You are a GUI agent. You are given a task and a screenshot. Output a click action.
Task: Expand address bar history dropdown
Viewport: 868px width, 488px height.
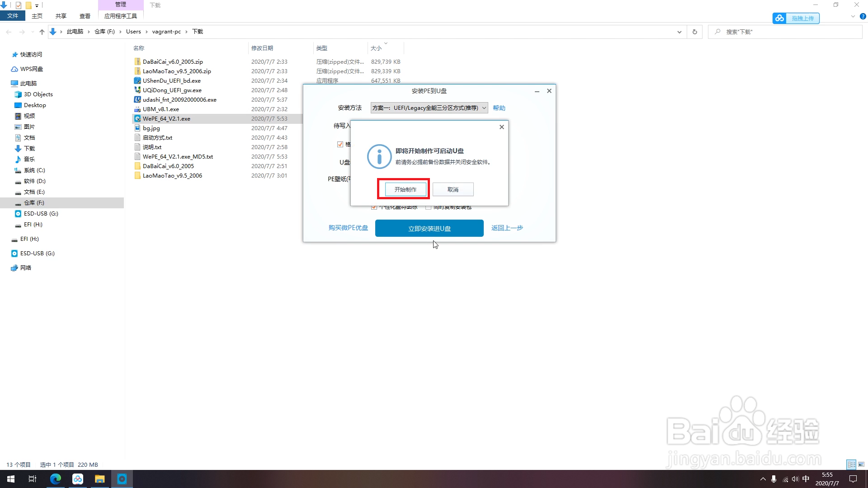click(679, 32)
